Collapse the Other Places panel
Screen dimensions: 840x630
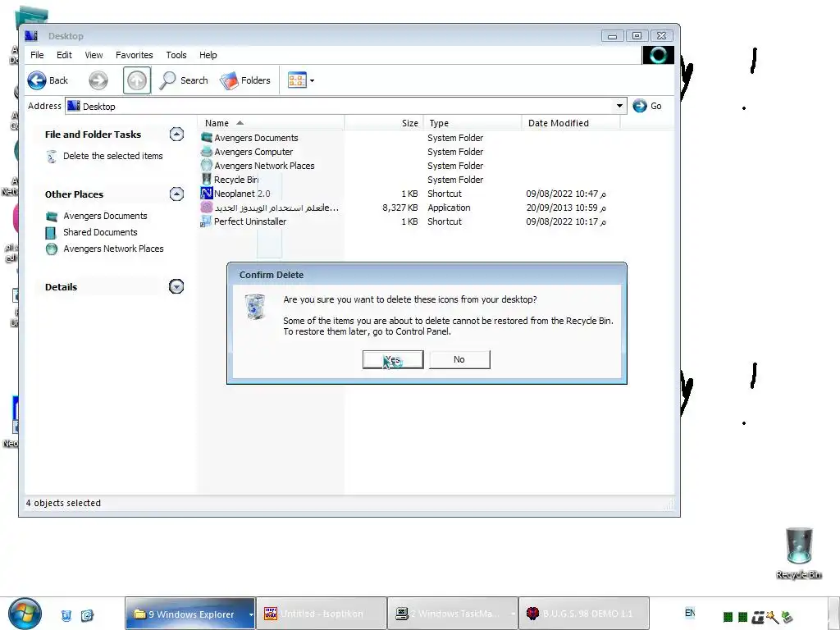[x=176, y=194]
